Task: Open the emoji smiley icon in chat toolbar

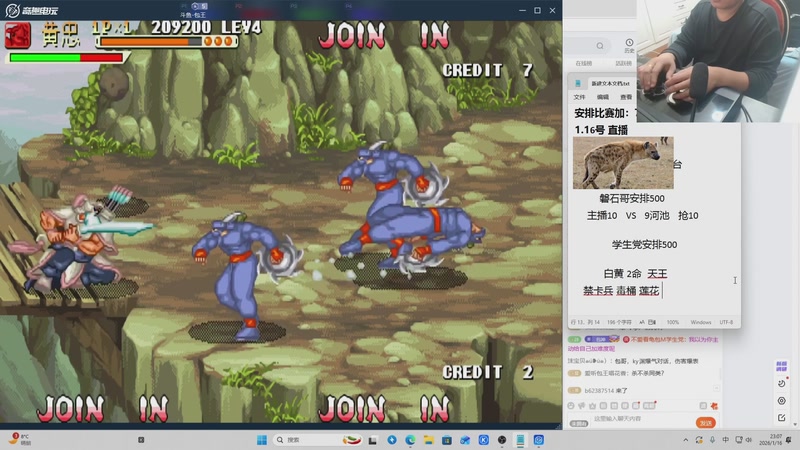Action: point(571,406)
